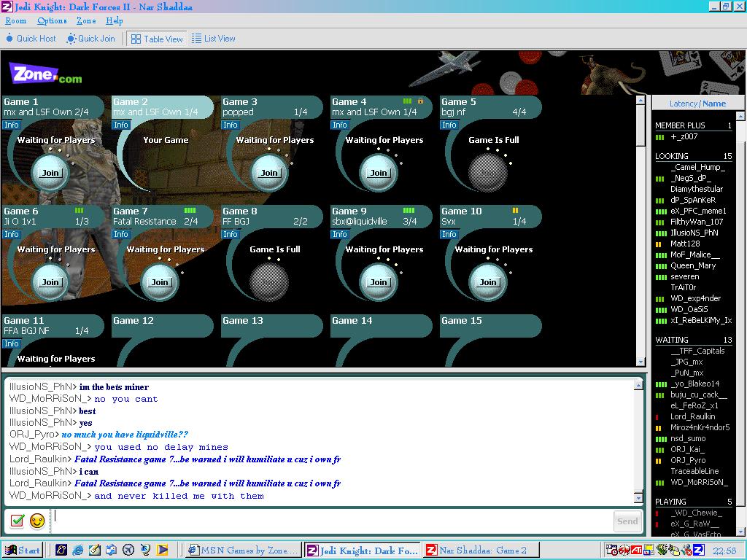Image resolution: width=747 pixels, height=560 pixels.
Task: Click the Windows Start button
Action: [x=23, y=550]
